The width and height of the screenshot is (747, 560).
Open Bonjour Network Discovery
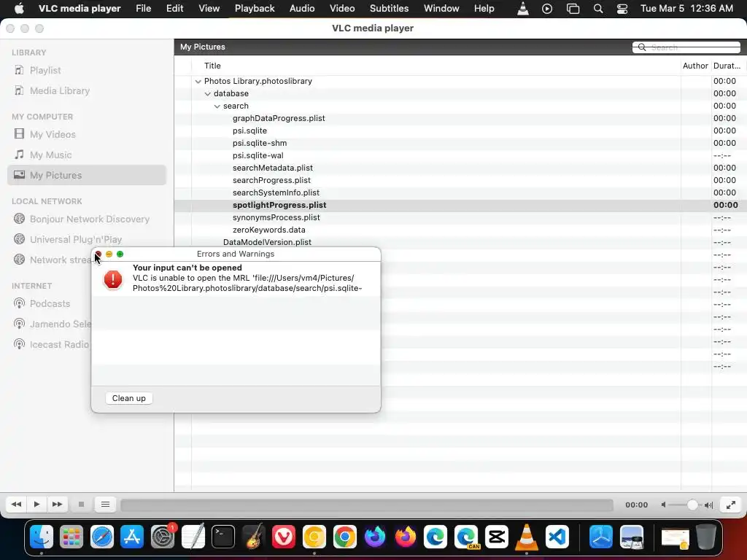[90, 219]
